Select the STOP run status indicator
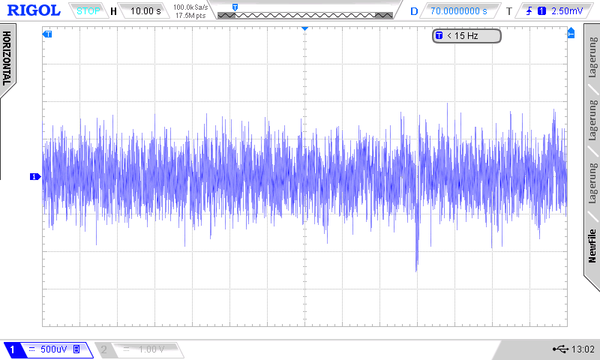The height and width of the screenshot is (360, 600). [88, 11]
